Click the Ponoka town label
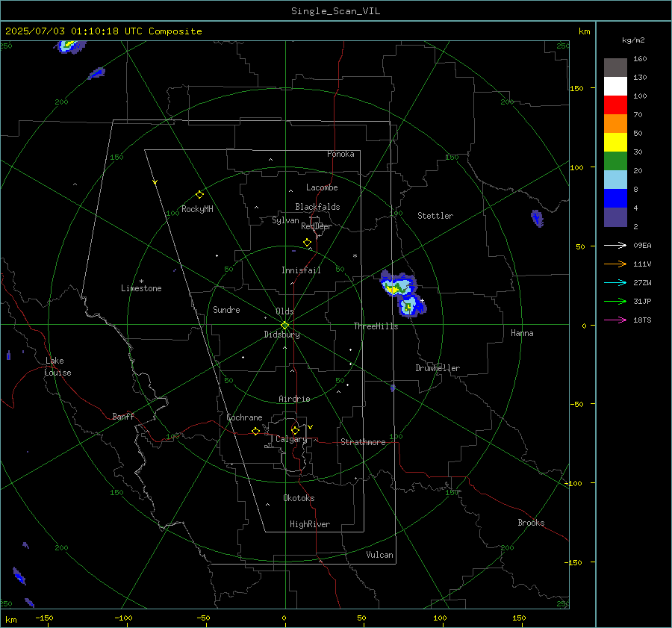Viewport: 672px width, 628px height. pos(340,154)
